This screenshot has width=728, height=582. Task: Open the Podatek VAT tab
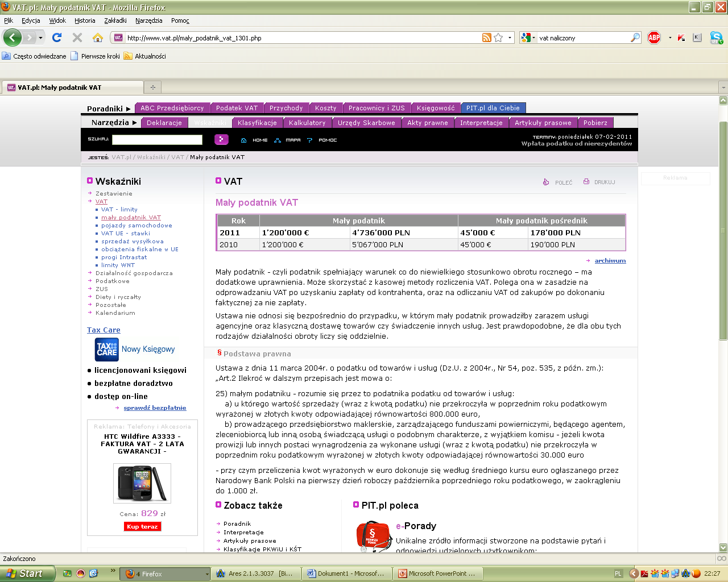pos(237,108)
